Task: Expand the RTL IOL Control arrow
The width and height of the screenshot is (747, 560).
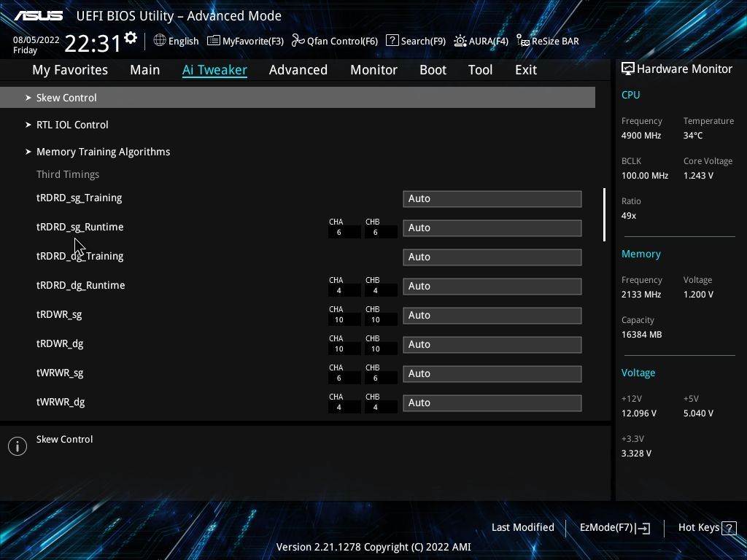Action: 28,125
